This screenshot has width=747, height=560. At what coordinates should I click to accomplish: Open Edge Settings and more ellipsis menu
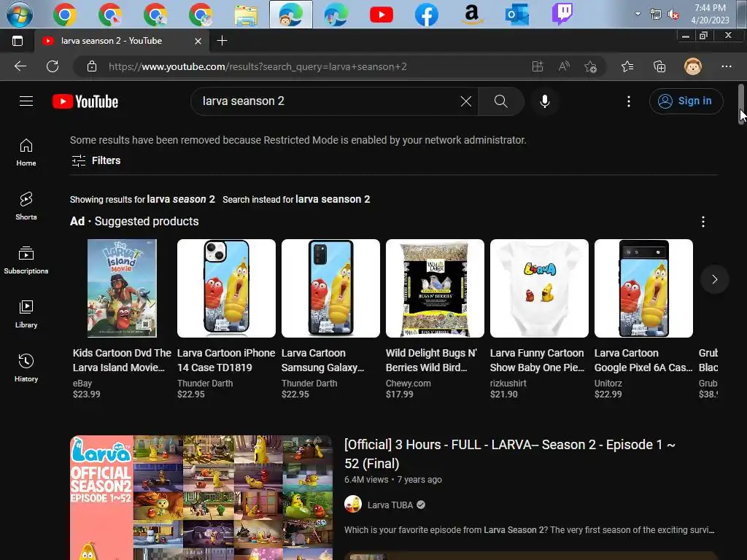click(x=726, y=66)
